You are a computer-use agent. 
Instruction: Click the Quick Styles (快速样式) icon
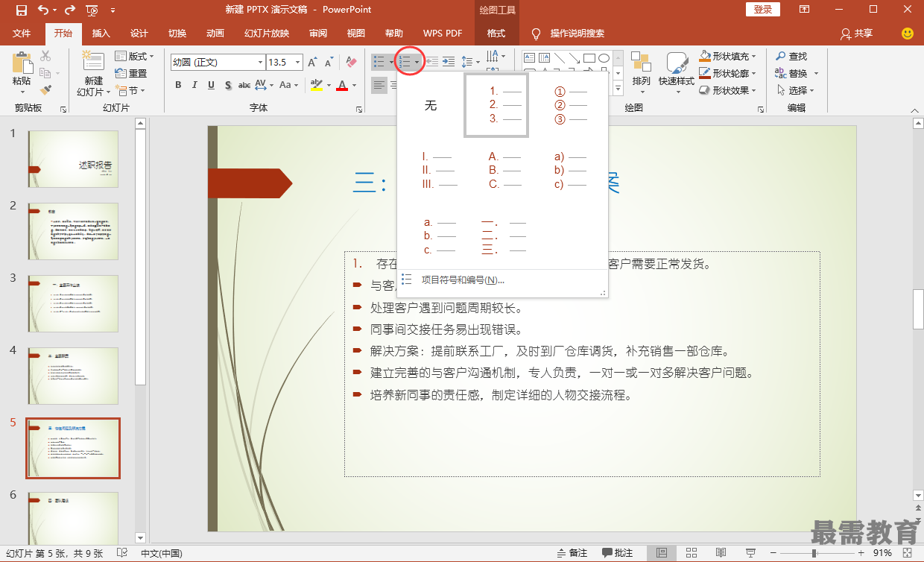pos(677,62)
